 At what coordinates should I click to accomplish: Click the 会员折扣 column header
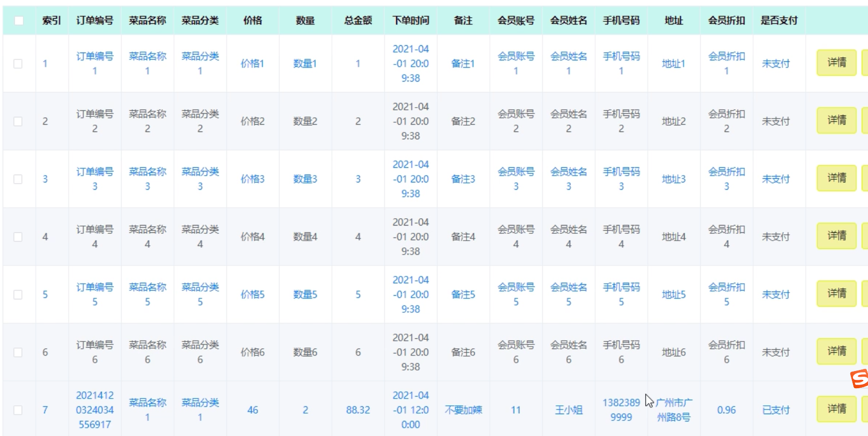click(x=726, y=20)
